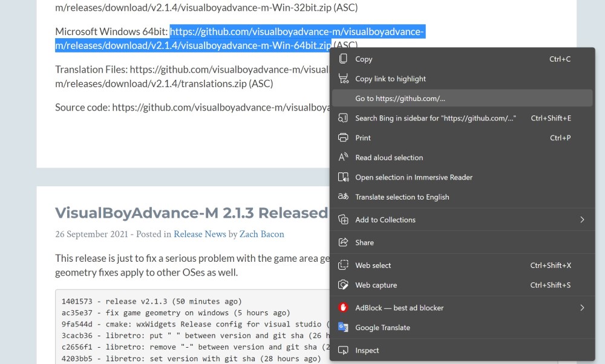This screenshot has width=605, height=364.
Task: Click the Copy icon in context menu
Action: coord(343,59)
